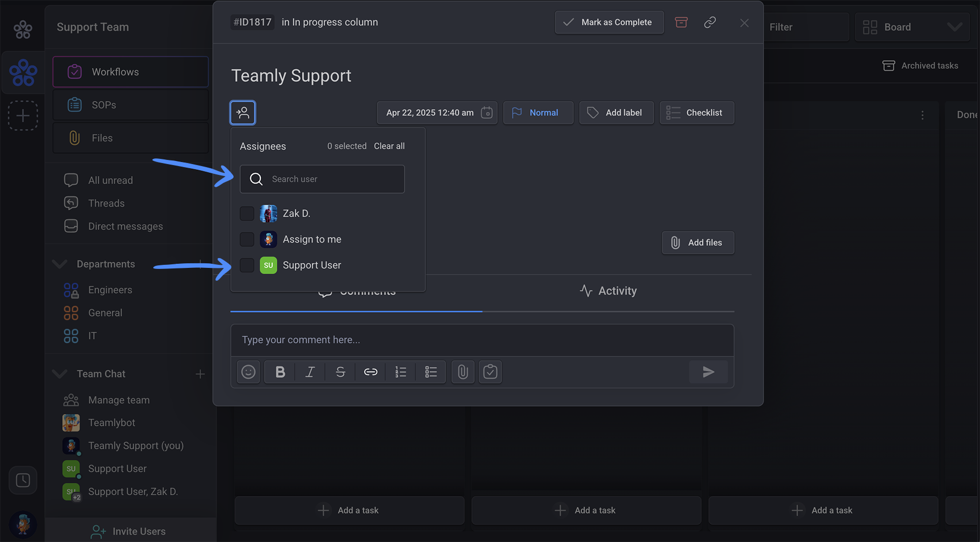Open Archived tasks

920,66
